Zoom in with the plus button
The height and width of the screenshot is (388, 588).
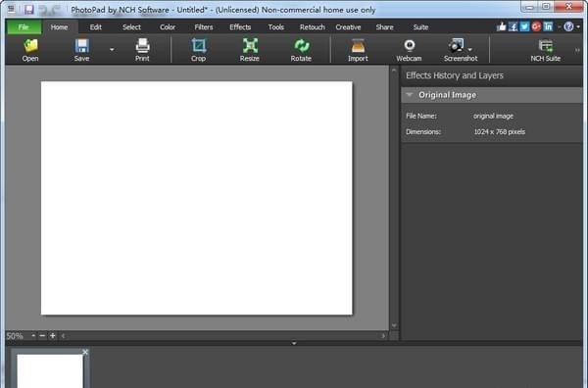53,335
